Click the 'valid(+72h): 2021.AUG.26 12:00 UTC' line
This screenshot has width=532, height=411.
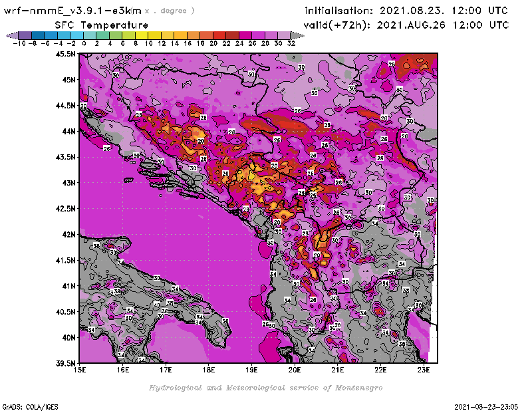406,25
